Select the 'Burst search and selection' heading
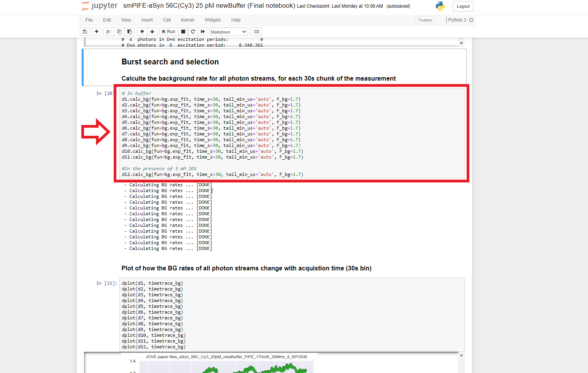This screenshot has height=373, width=588. [170, 62]
